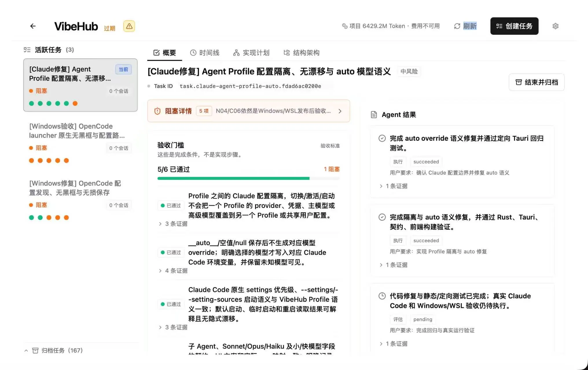588x370 pixels.
Task: Switch to the 结构架构 tab
Action: coord(301,53)
